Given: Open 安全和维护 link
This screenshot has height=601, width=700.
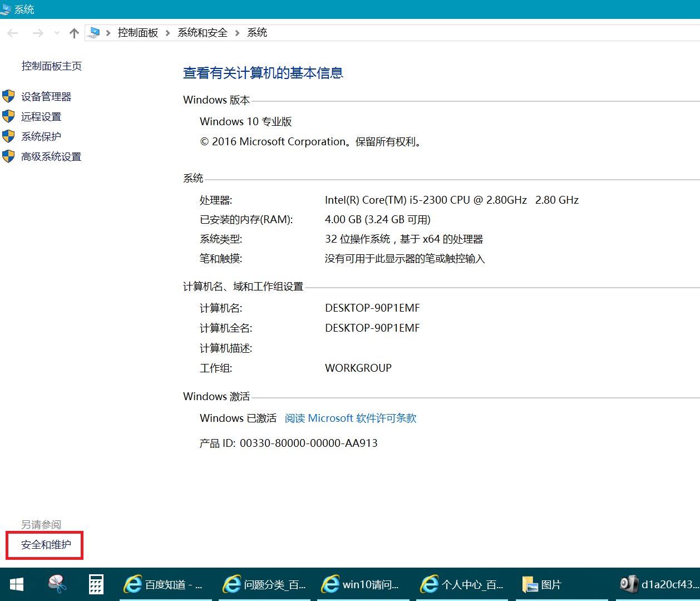Looking at the screenshot, I should tap(44, 545).
